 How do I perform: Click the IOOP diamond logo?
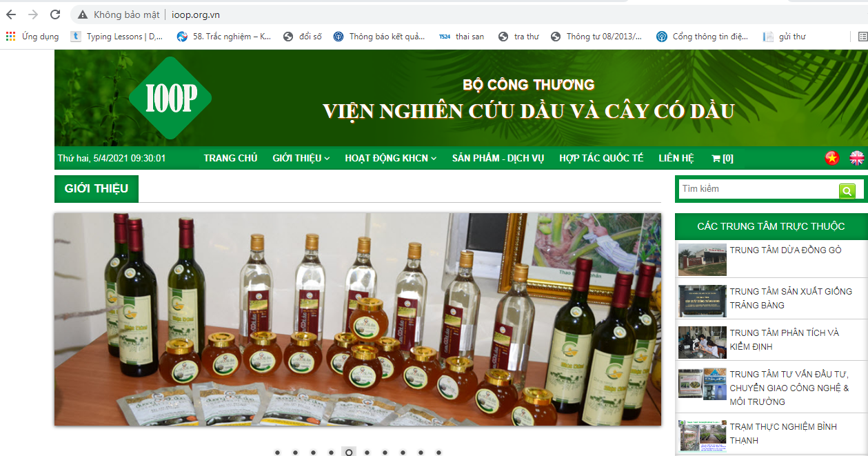coord(170,98)
